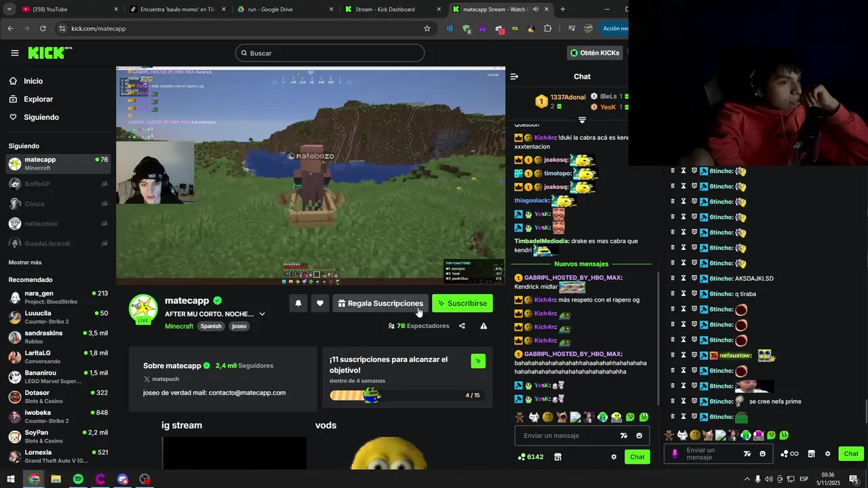Open the Kick hamburger menu
Image resolution: width=868 pixels, height=488 pixels.
[x=14, y=53]
